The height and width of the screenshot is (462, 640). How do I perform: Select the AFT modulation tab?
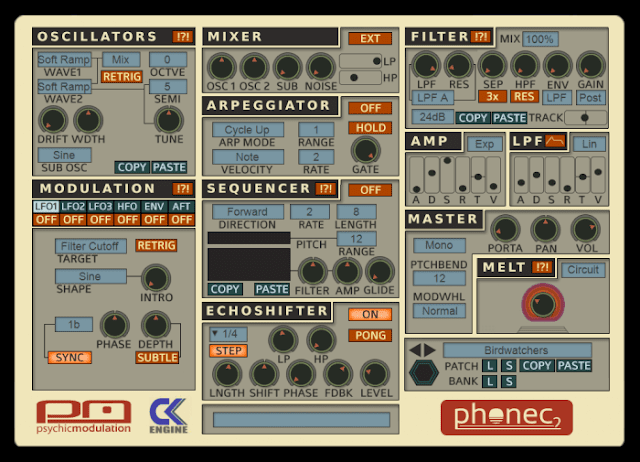point(181,207)
